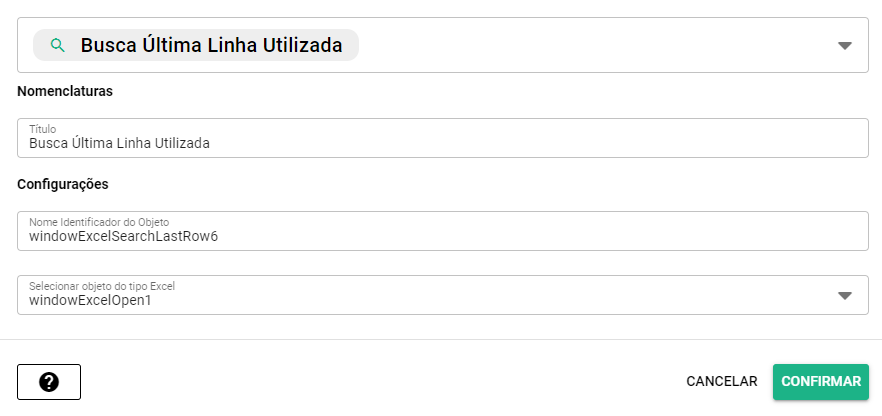Viewport: 882px width, 416px height.
Task: Click the small 'Título' field label
Action: 42,129
